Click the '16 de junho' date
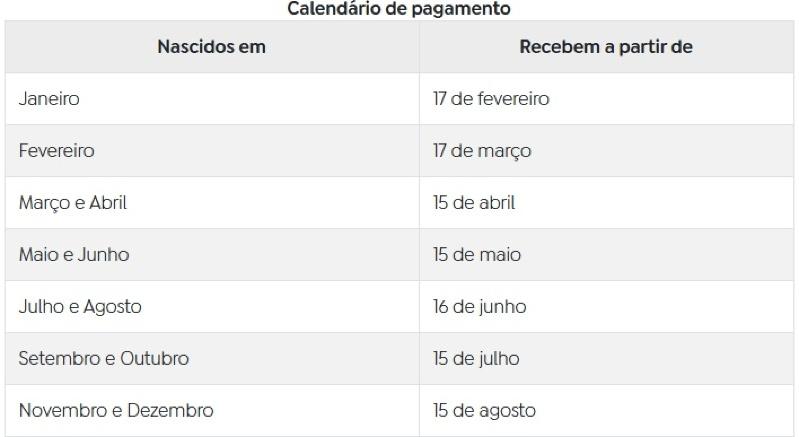The height and width of the screenshot is (437, 799). [480, 307]
